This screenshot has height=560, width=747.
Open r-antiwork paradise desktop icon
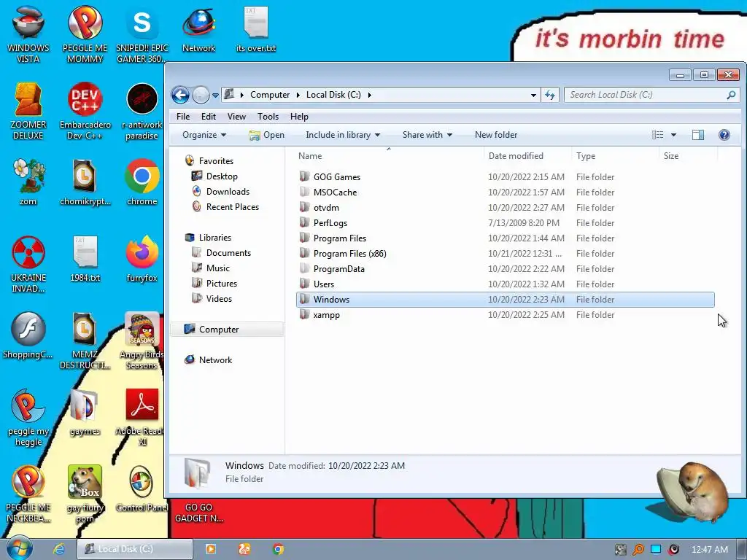tap(142, 112)
